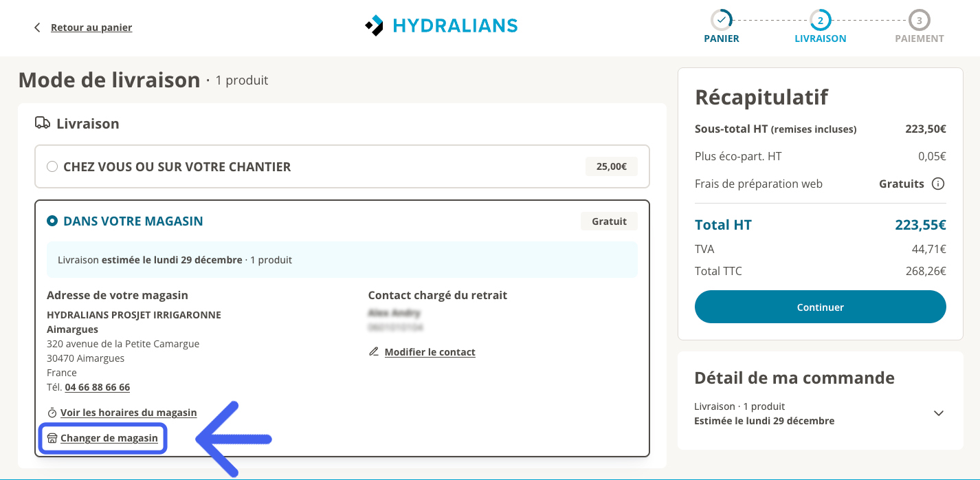Click Estimée le lundi 29 décembre in order detail

pyautogui.click(x=764, y=421)
